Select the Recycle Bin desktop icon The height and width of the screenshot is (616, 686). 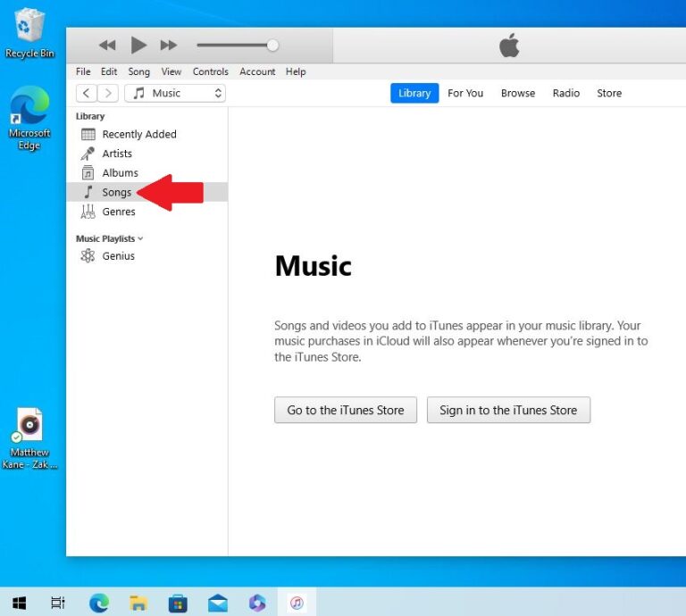(x=29, y=33)
